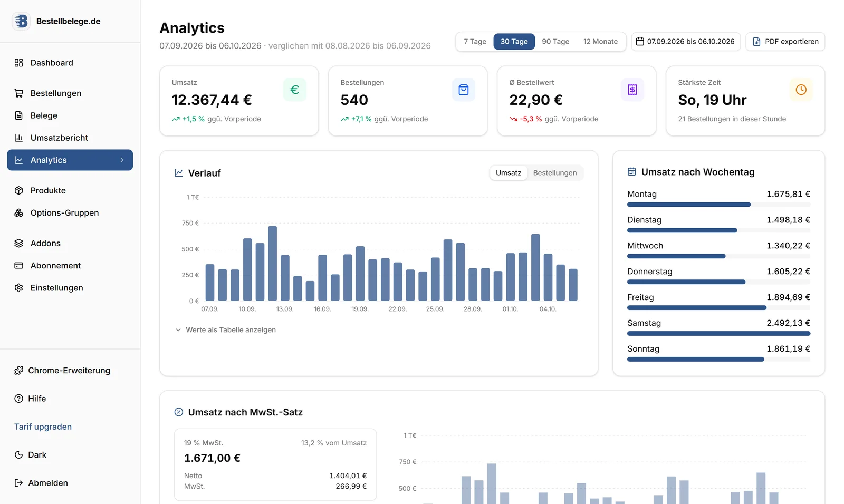Click the shopping bag icon in Bestellungen card
This screenshot has height=504, width=844.
(x=464, y=90)
